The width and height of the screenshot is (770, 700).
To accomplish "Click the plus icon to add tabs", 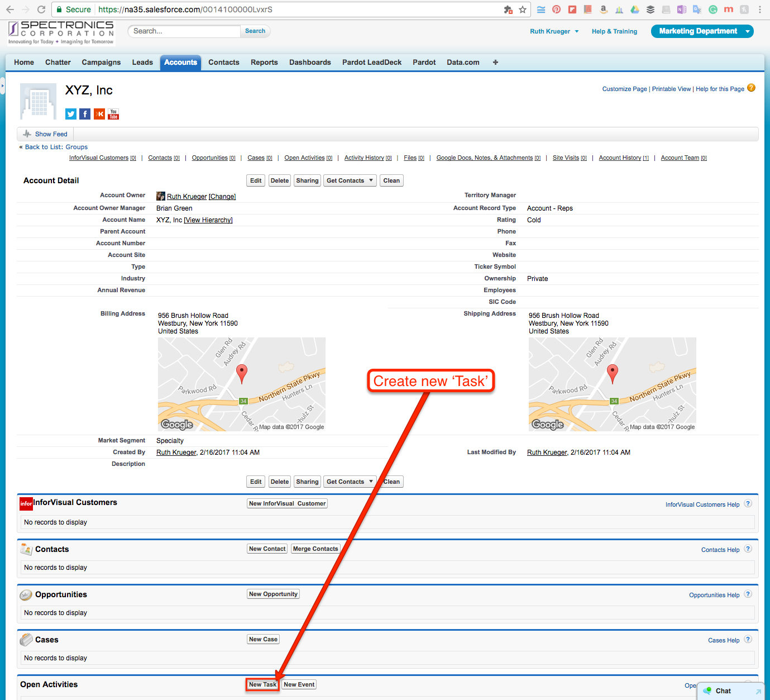I will [x=495, y=63].
